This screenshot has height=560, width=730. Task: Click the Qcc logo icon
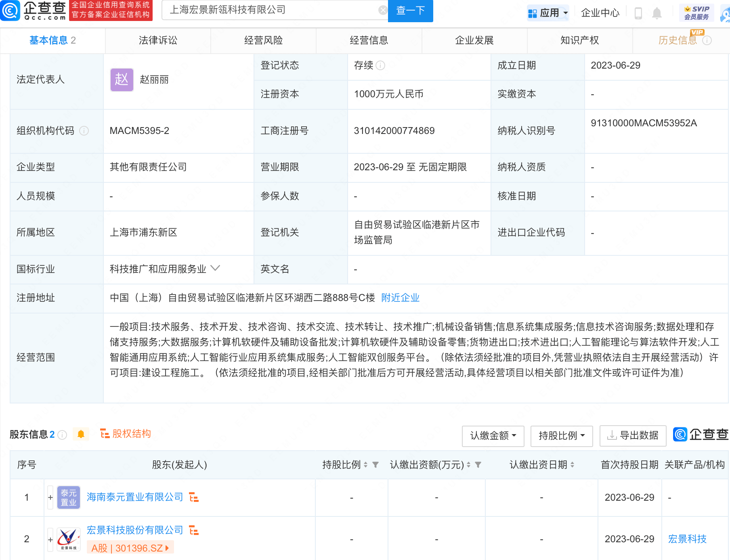coord(10,10)
